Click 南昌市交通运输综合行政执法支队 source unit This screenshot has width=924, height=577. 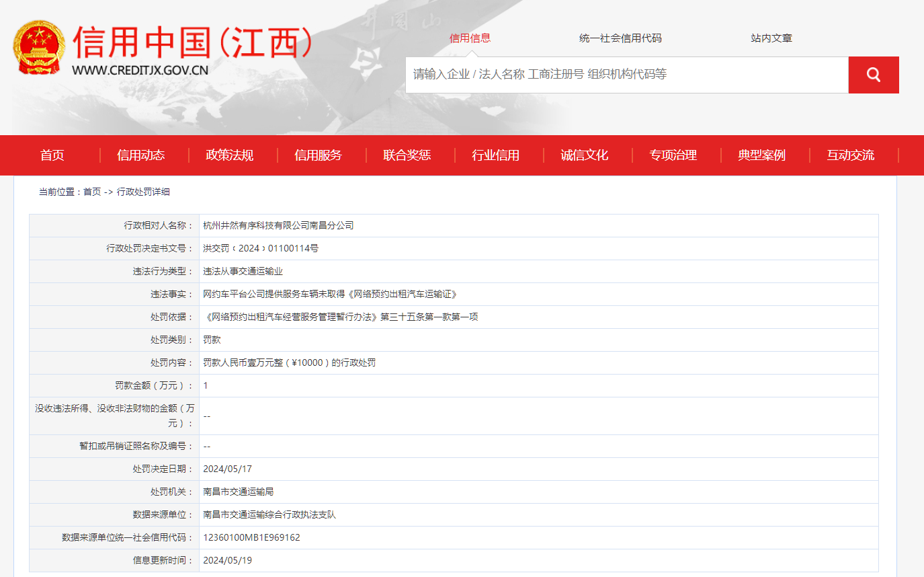(269, 514)
